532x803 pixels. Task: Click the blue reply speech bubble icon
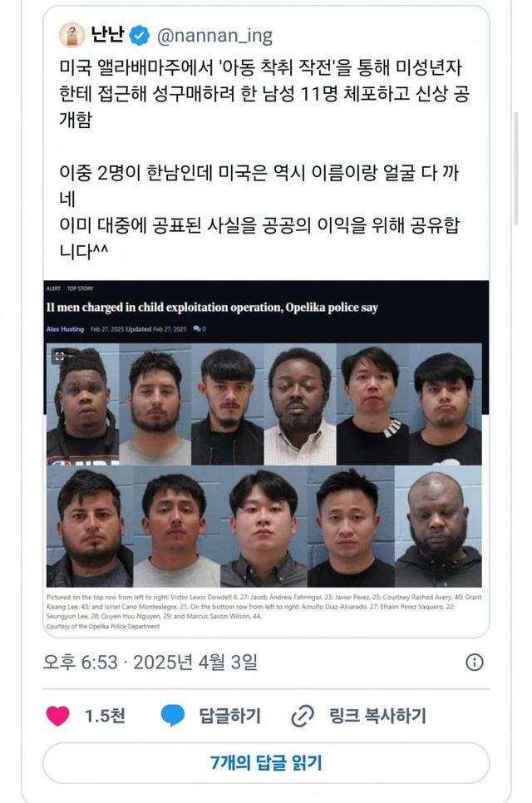tap(173, 716)
